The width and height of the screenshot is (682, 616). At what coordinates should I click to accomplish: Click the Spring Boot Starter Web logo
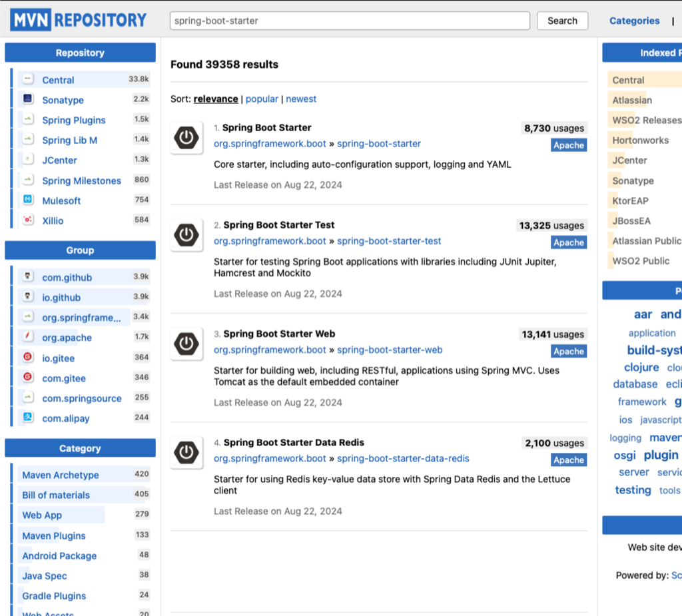click(186, 344)
